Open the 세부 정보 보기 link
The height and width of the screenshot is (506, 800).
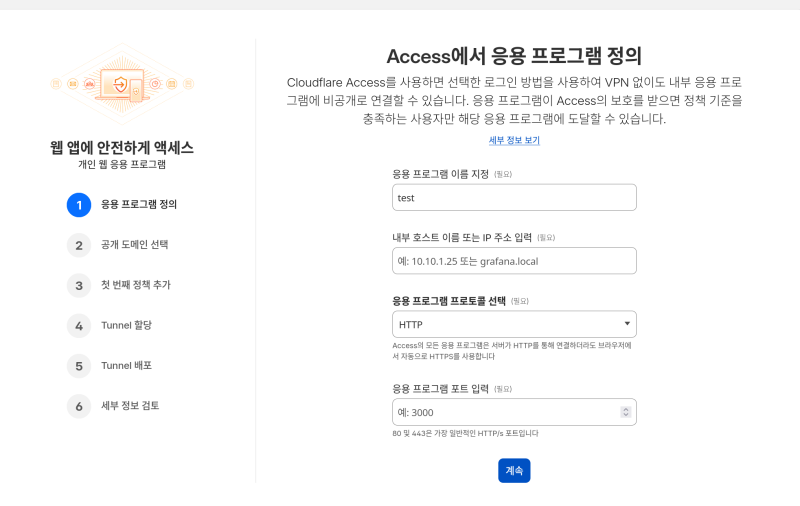[x=514, y=141]
